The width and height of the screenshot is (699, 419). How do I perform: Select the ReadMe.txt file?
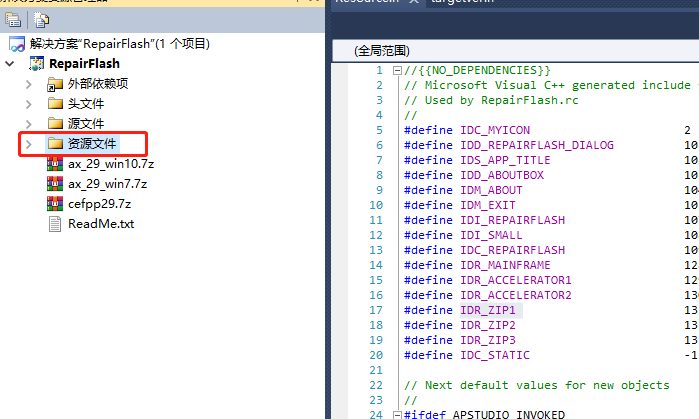point(101,224)
